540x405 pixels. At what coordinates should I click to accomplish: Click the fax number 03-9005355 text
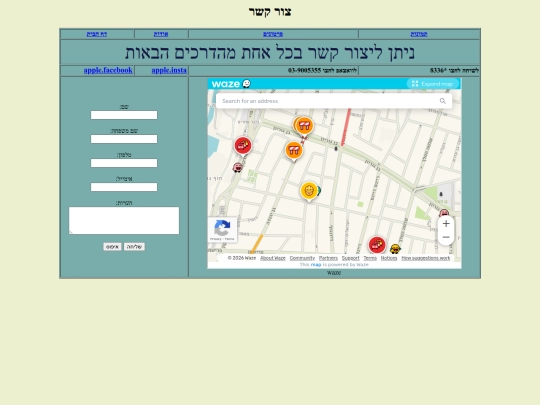(304, 70)
